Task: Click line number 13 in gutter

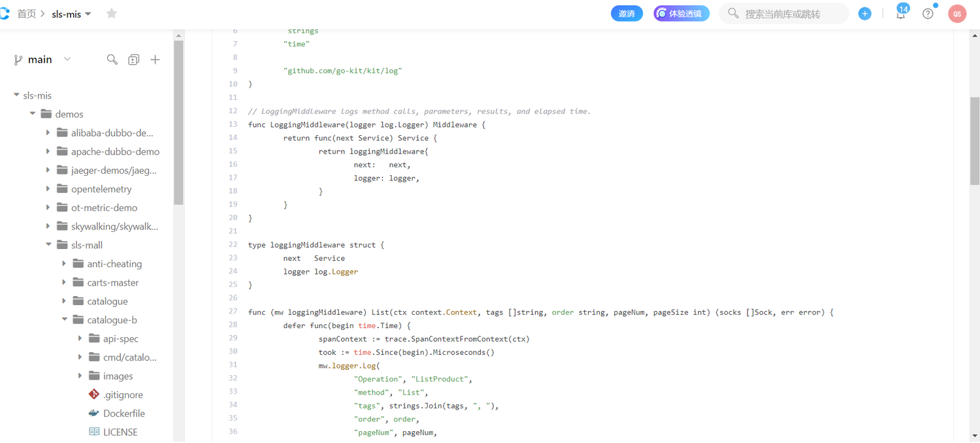Action: coord(233,124)
